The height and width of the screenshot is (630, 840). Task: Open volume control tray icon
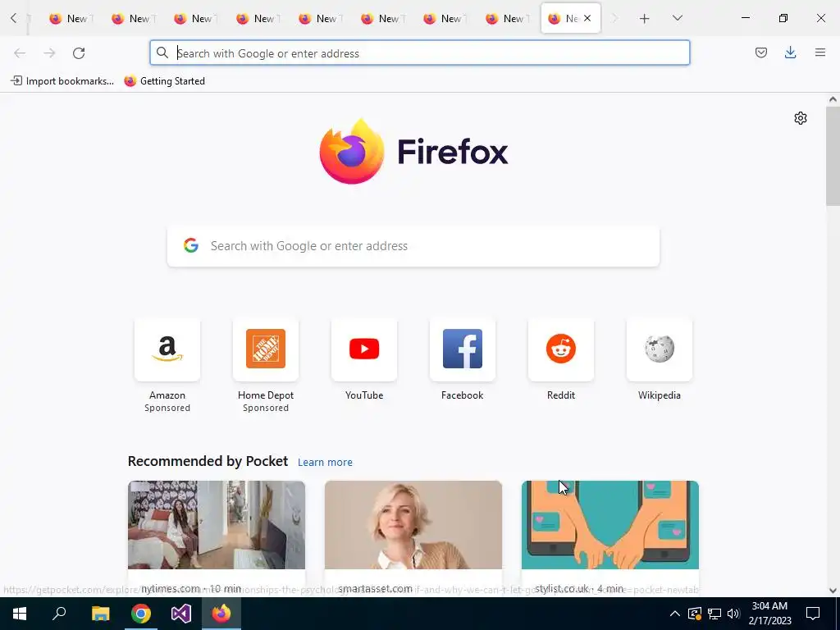tap(733, 614)
